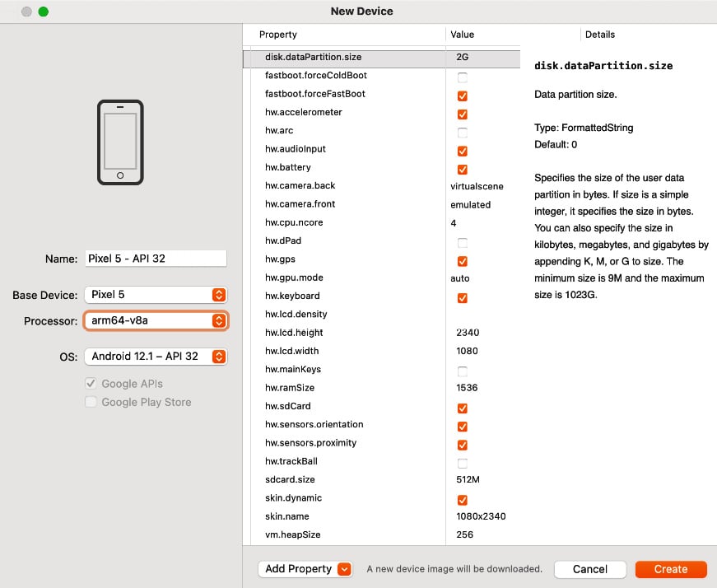Uncheck the hw.gps checkbox
717x588 pixels.
pyautogui.click(x=463, y=261)
